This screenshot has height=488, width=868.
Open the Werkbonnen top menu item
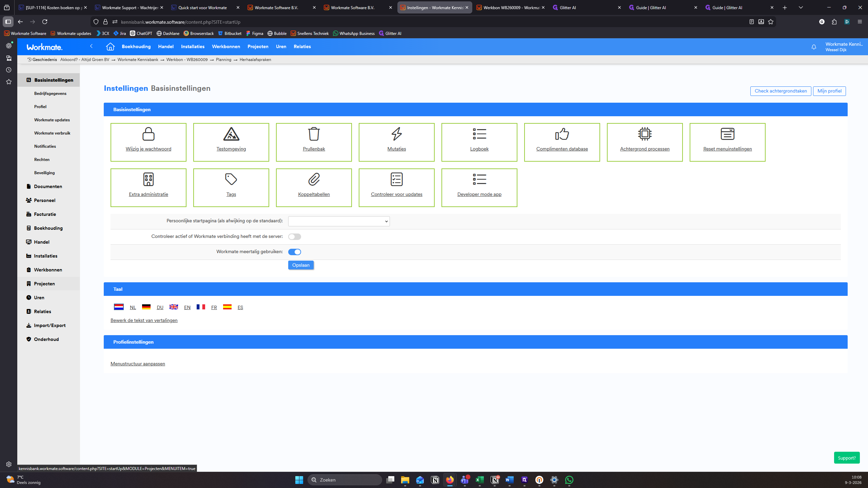point(226,47)
